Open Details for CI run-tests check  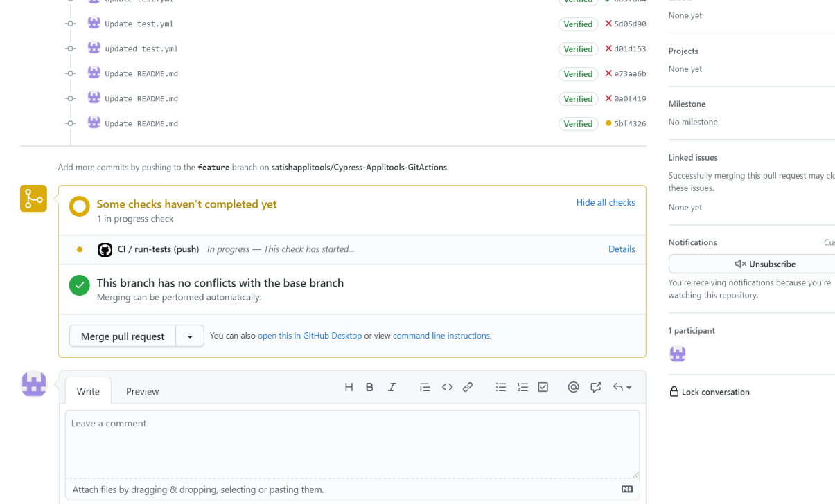[622, 249]
